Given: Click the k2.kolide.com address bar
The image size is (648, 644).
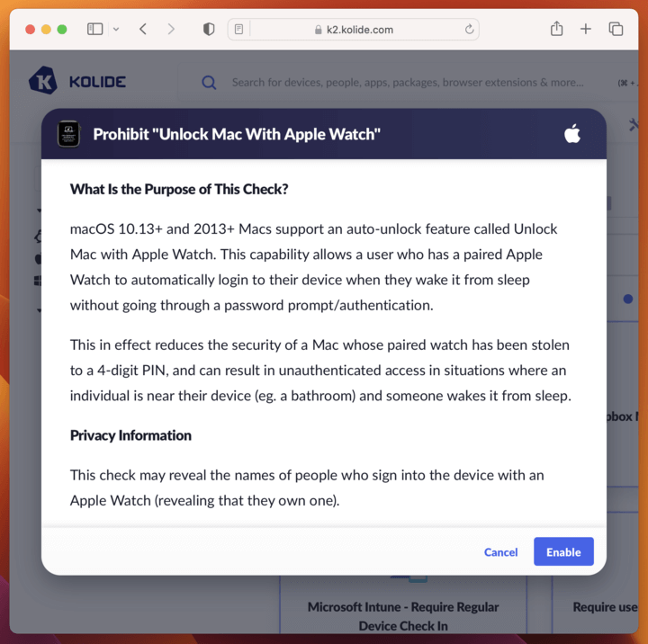Looking at the screenshot, I should (x=354, y=30).
